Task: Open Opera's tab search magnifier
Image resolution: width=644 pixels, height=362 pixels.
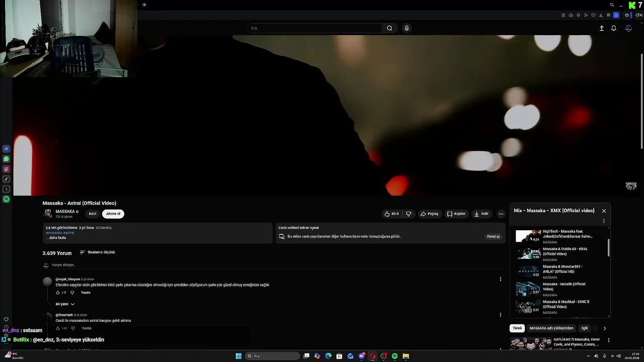Action: click(612, 5)
